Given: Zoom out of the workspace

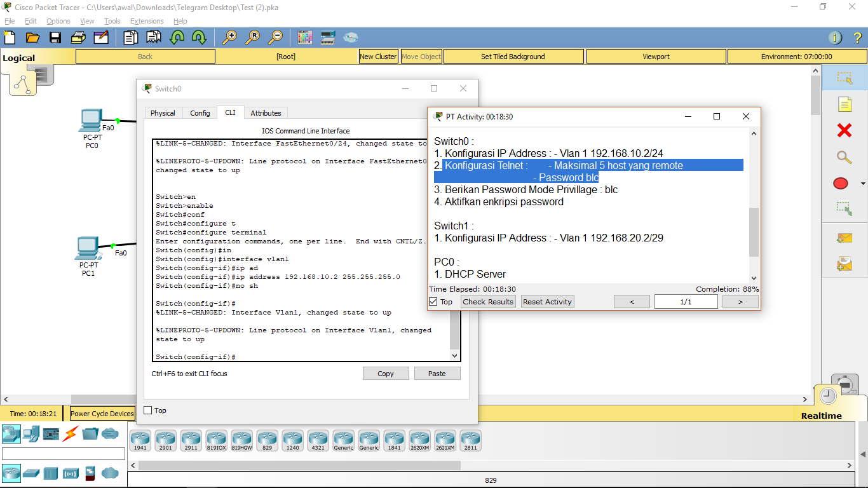Looking at the screenshot, I should (275, 37).
